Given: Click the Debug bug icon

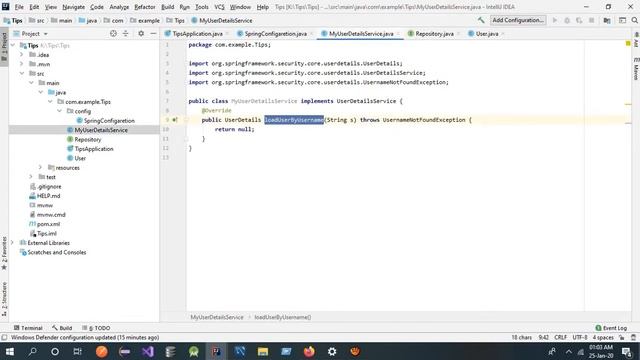Looking at the screenshot, I should (x=567, y=20).
